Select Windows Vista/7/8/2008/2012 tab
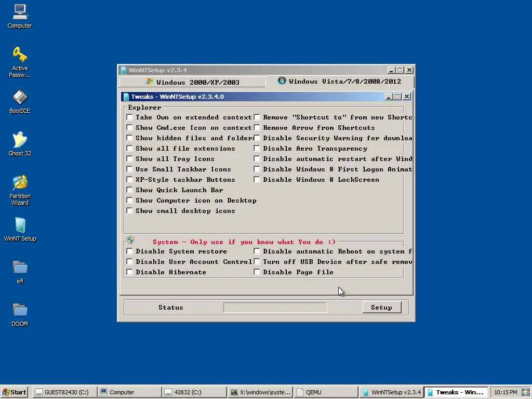The width and height of the screenshot is (532, 399). coord(339,82)
